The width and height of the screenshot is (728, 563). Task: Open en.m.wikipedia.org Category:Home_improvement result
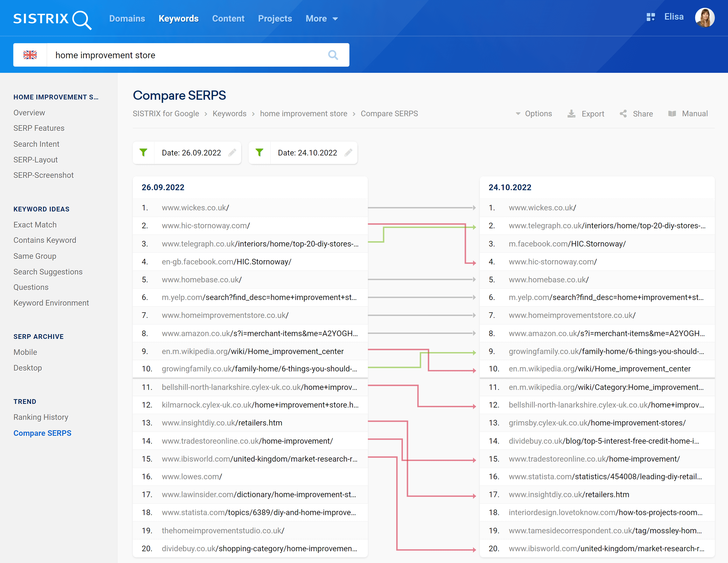coord(606,387)
